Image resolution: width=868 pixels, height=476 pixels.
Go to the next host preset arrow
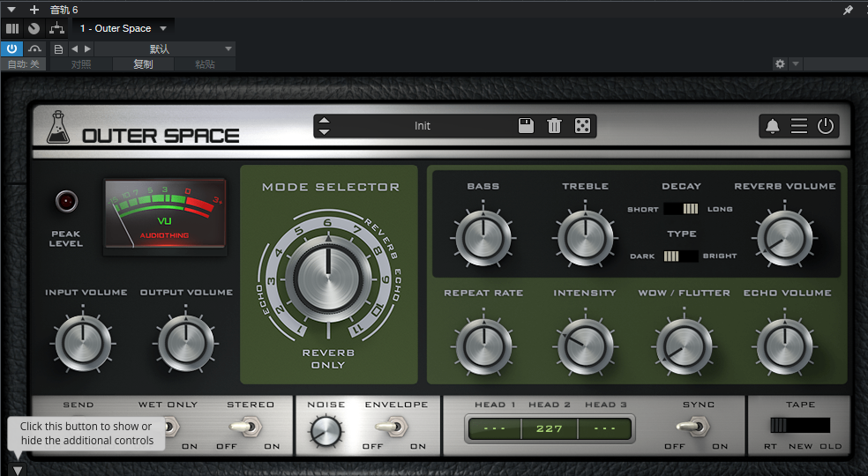87,49
